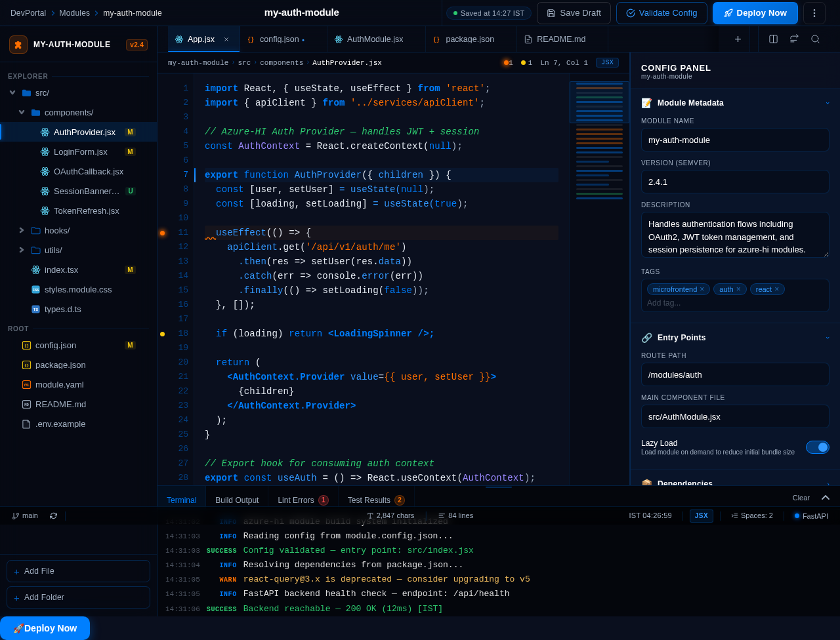840x640 pixels.
Task: Click the Main Component File field
Action: pos(735,416)
